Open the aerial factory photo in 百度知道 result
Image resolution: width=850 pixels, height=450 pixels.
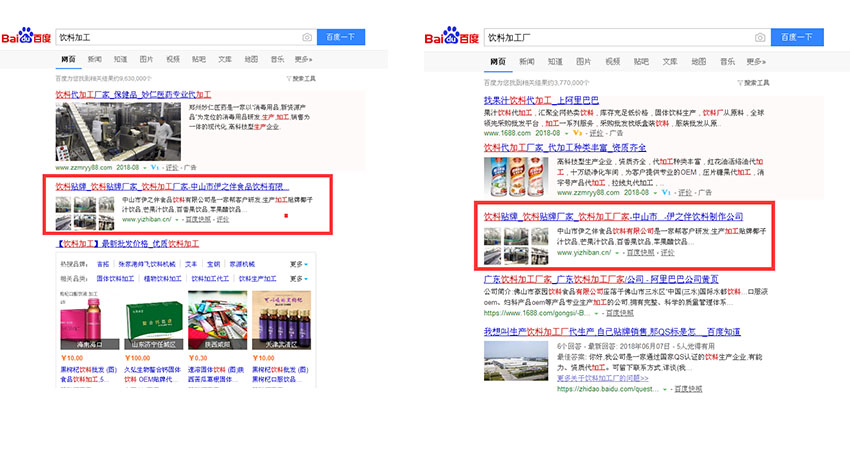pyautogui.click(x=516, y=361)
